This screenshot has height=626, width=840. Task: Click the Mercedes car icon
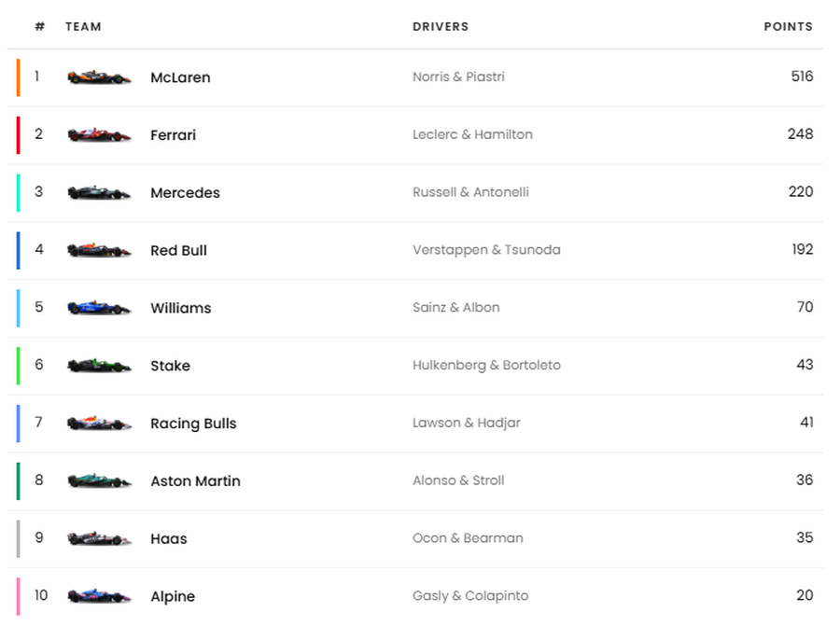[x=99, y=193]
